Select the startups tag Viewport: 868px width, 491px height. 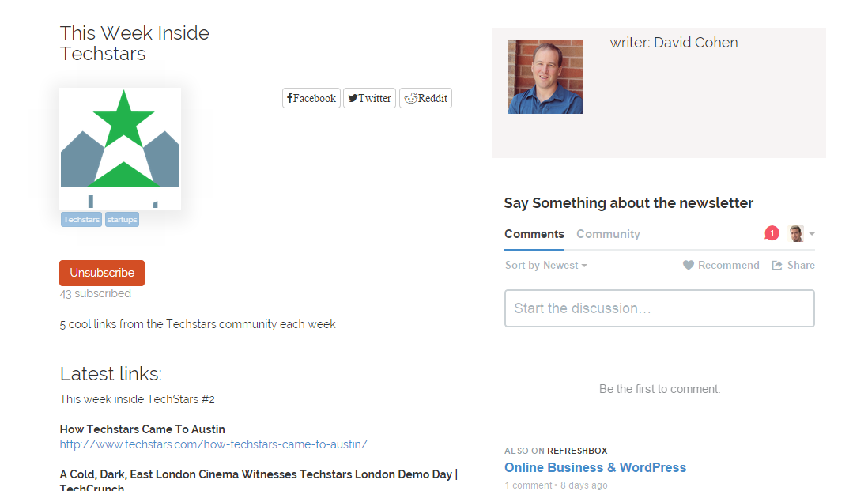(122, 219)
